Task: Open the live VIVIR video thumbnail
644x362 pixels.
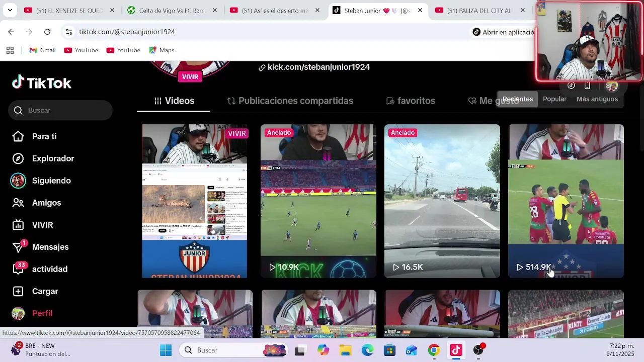Action: pos(195,201)
